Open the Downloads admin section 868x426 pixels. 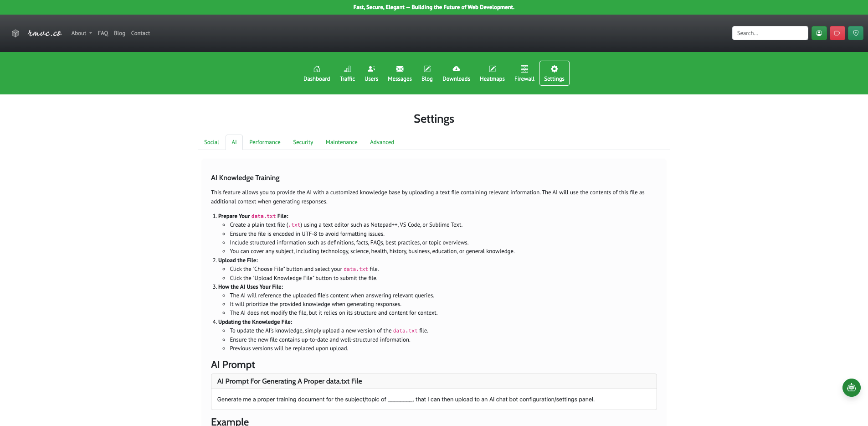(456, 73)
